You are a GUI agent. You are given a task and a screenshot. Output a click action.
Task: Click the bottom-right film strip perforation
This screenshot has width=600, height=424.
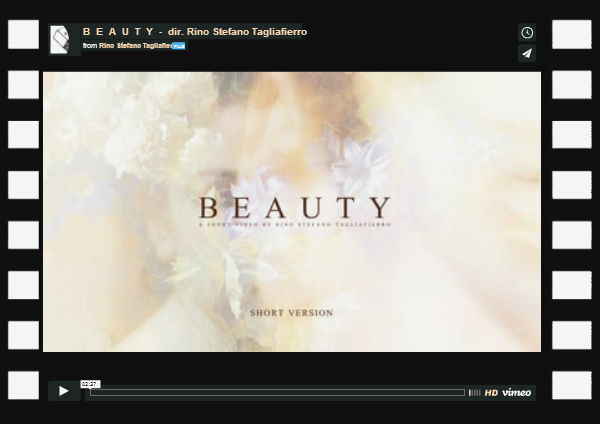point(572,384)
